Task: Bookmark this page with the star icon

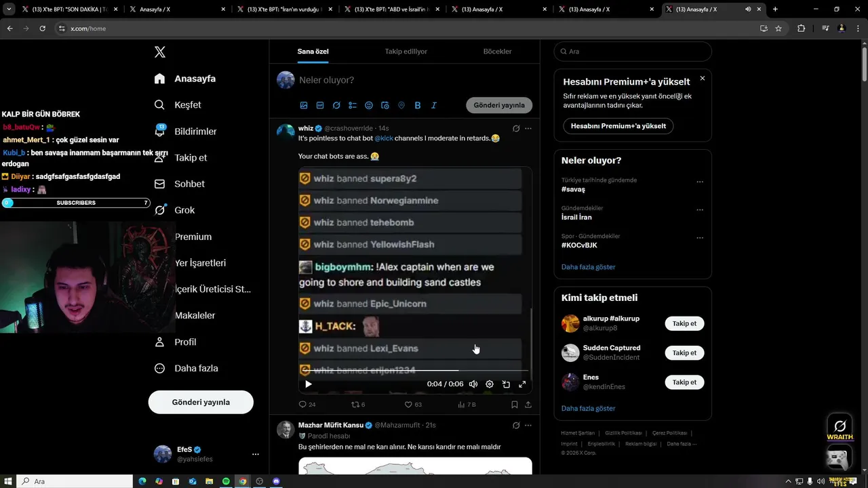Action: coord(778,28)
